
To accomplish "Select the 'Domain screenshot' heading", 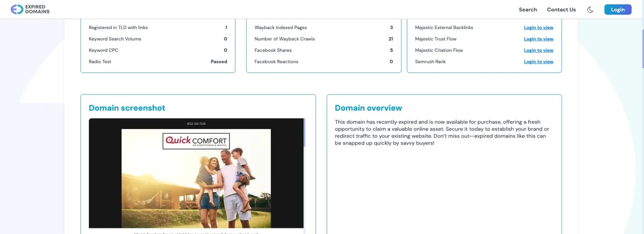I will 127,108.
